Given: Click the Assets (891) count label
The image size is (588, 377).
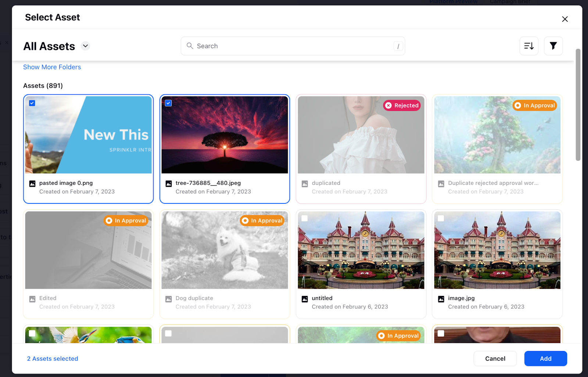Looking at the screenshot, I should pos(43,86).
